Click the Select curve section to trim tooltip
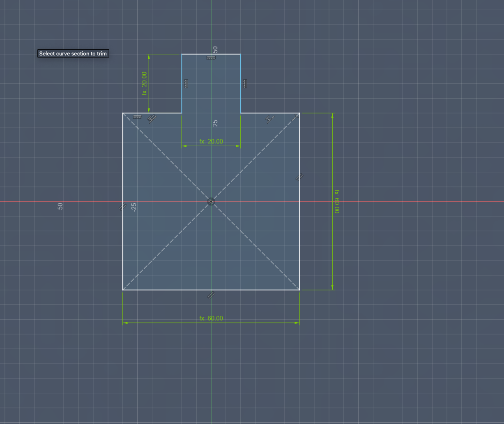Viewport: 504px width, 424px height. (x=73, y=53)
